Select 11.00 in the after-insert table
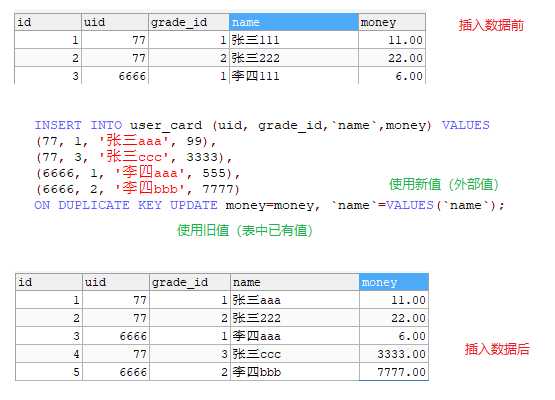Image resolution: width=555 pixels, height=400 pixels. click(x=394, y=300)
